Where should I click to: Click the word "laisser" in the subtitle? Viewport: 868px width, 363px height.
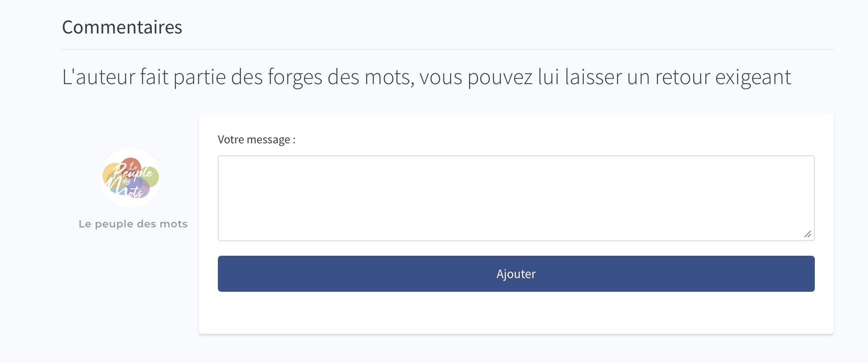(593, 77)
